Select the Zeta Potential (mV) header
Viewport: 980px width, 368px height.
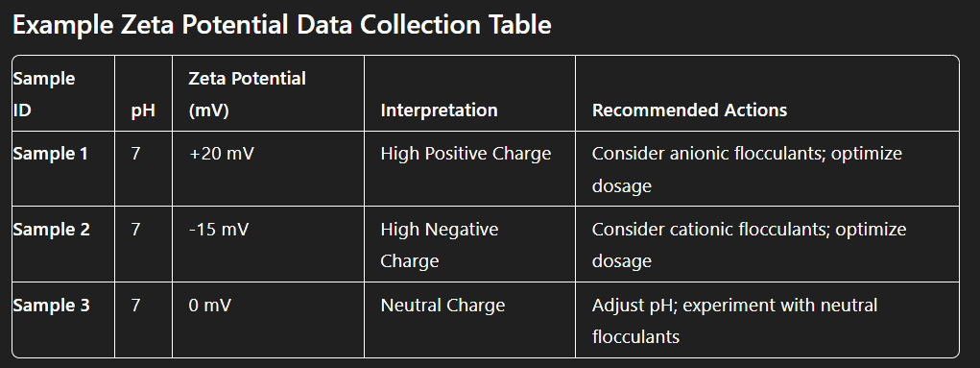pyautogui.click(x=248, y=94)
